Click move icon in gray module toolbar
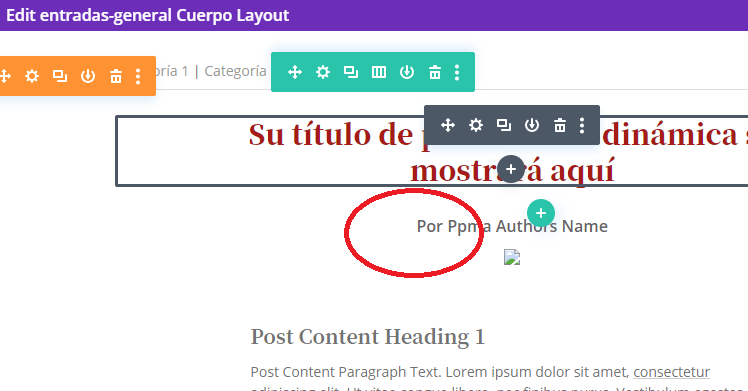Image resolution: width=748 pixels, height=391 pixels. 447,125
